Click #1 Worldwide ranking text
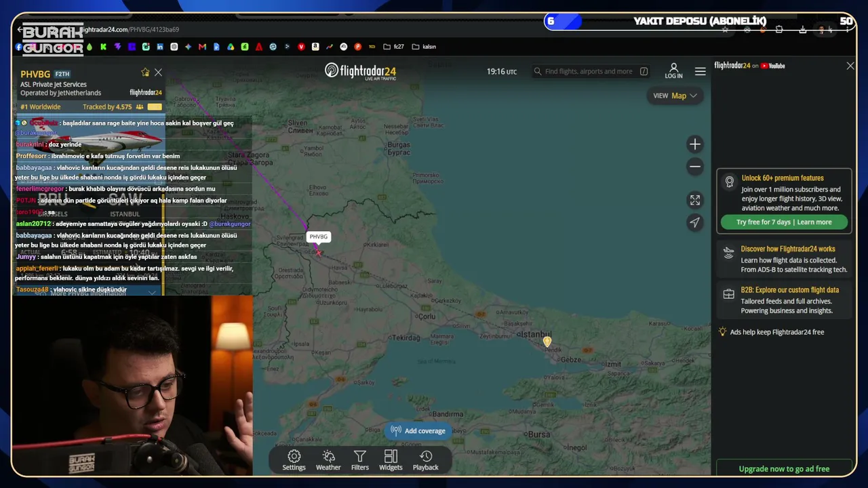The height and width of the screenshot is (488, 868). coord(41,107)
